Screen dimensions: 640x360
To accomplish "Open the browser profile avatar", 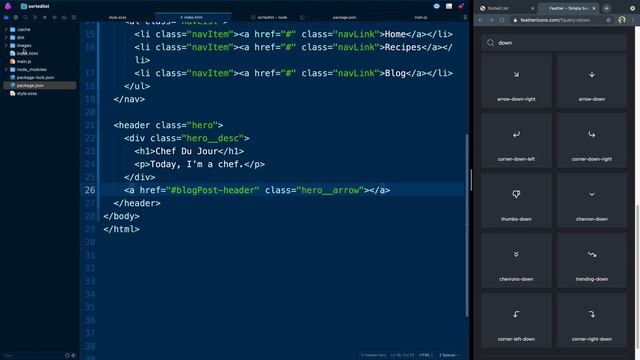I will coord(621,20).
